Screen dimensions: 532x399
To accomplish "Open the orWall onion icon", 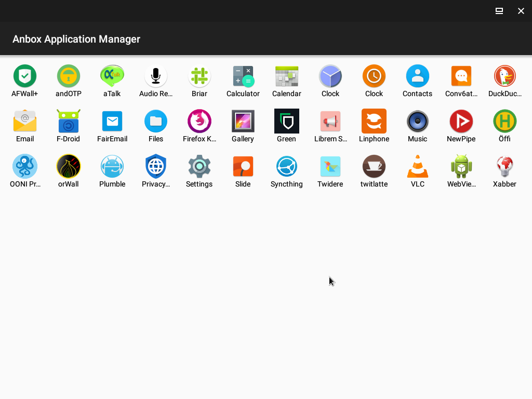I will point(69,167).
